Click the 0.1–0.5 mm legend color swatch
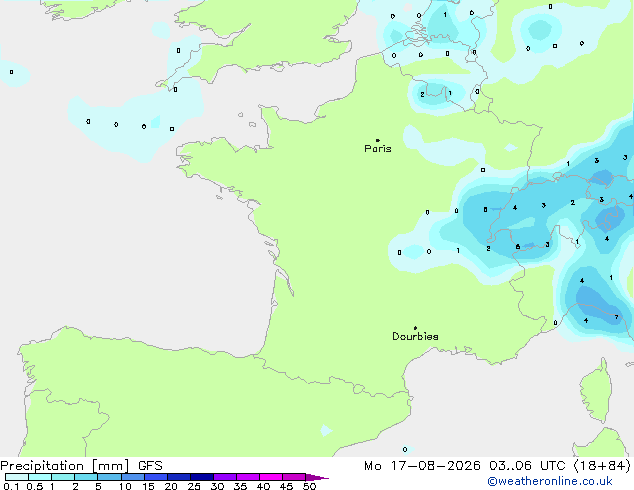 point(17,477)
